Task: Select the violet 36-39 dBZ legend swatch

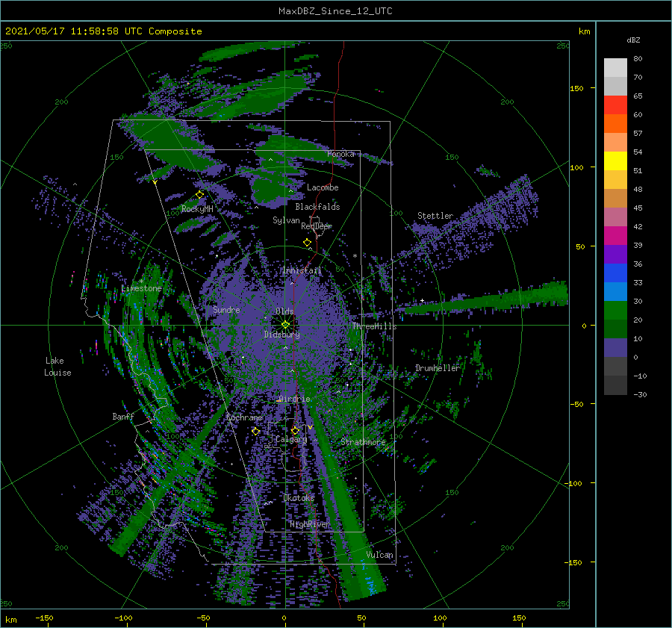Action: [615, 255]
